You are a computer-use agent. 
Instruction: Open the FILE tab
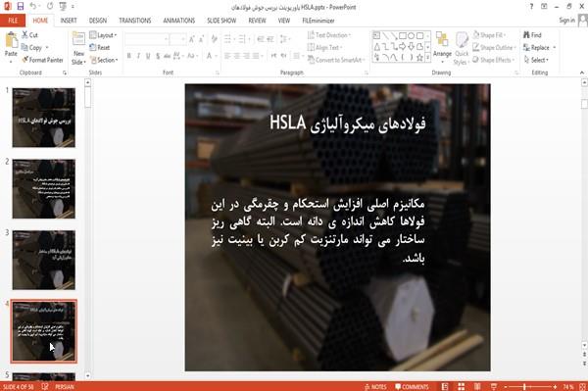click(13, 21)
